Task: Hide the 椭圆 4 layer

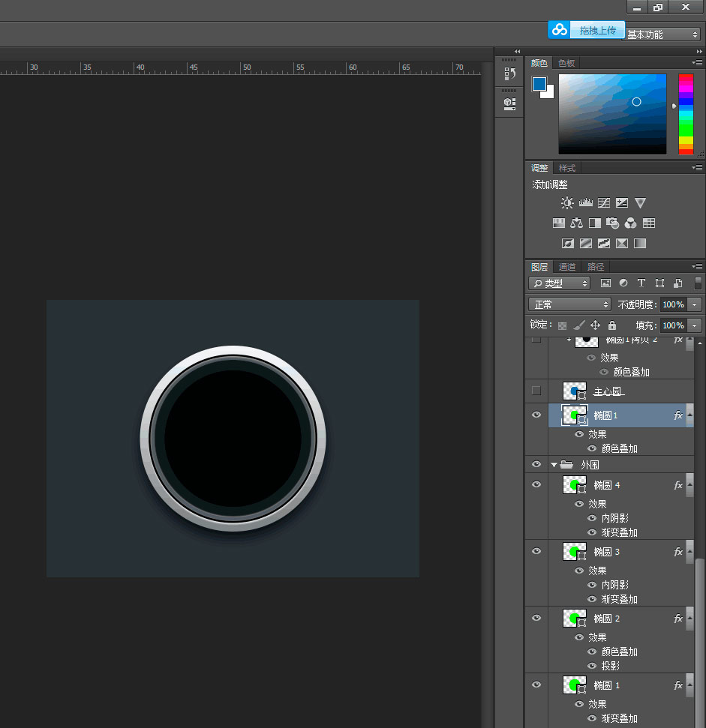Action: tap(536, 484)
